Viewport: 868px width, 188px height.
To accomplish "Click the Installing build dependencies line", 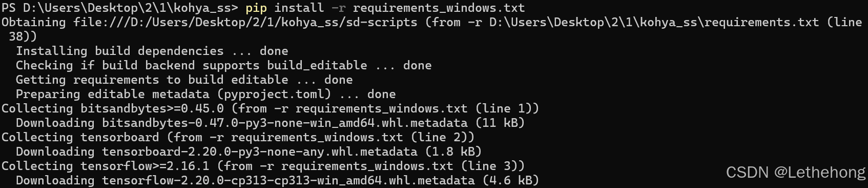I will tap(152, 51).
